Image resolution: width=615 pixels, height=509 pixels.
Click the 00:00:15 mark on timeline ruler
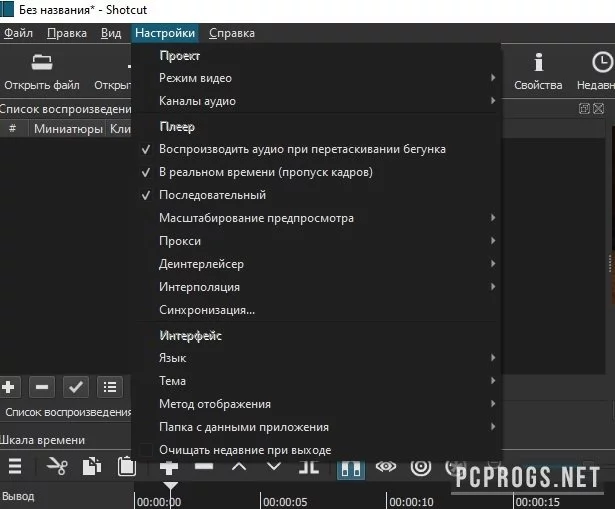coord(537,502)
